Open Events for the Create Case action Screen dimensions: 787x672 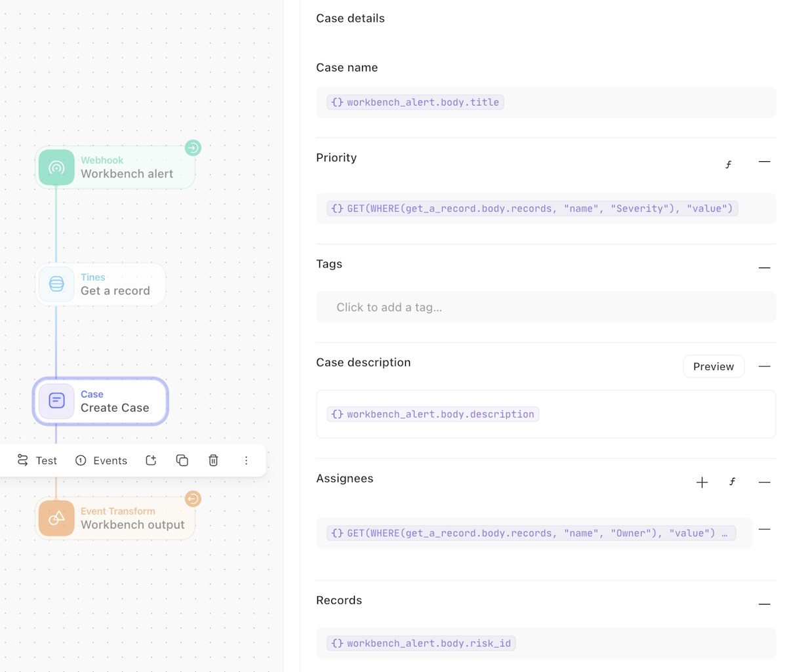pyautogui.click(x=101, y=460)
